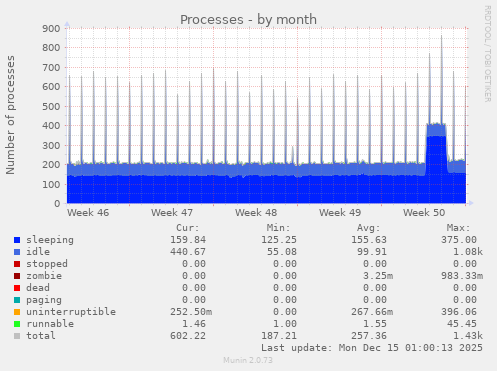
Task: Click idle max value 1.08k
Action: 468,252
